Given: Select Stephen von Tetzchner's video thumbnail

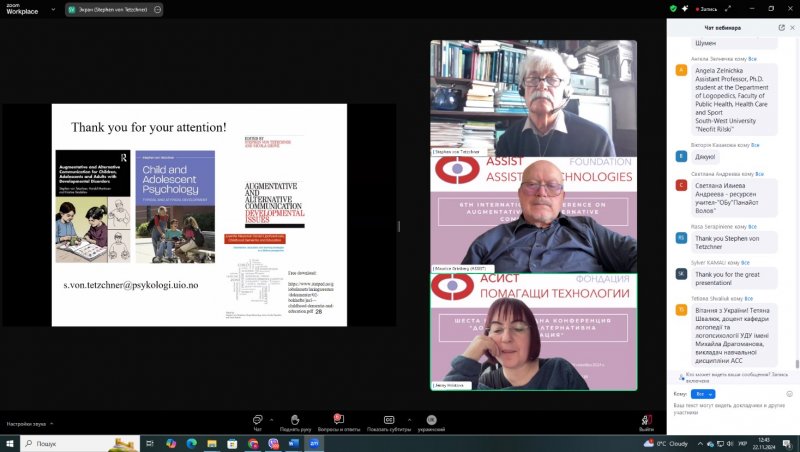Looking at the screenshot, I should (533, 98).
